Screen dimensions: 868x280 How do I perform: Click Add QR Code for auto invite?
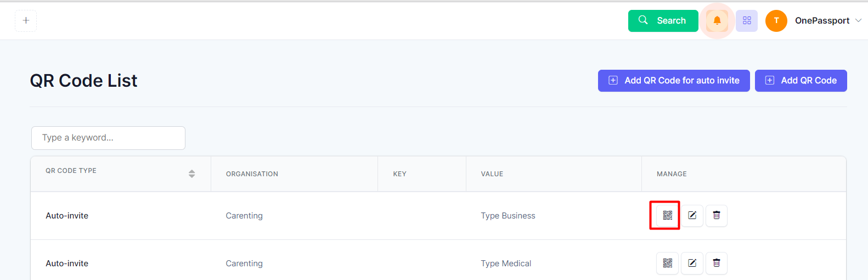point(674,81)
